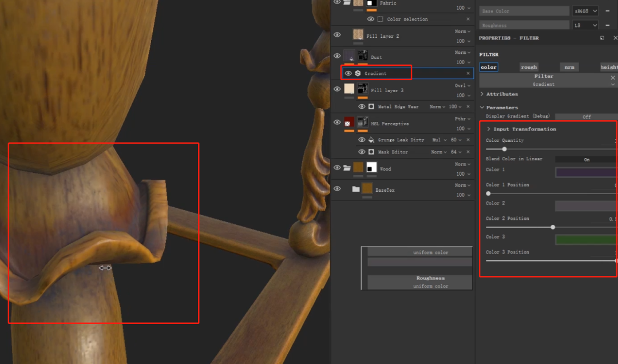Click the Gradient filter effect icon
618x364 pixels.
tap(358, 73)
